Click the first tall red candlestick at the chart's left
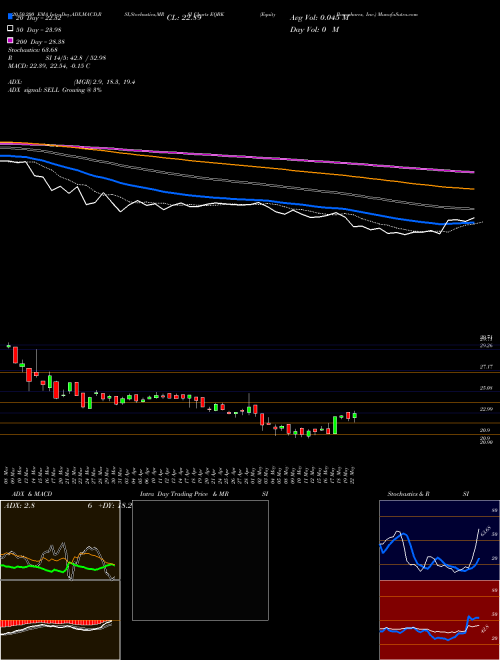 click(x=16, y=355)
